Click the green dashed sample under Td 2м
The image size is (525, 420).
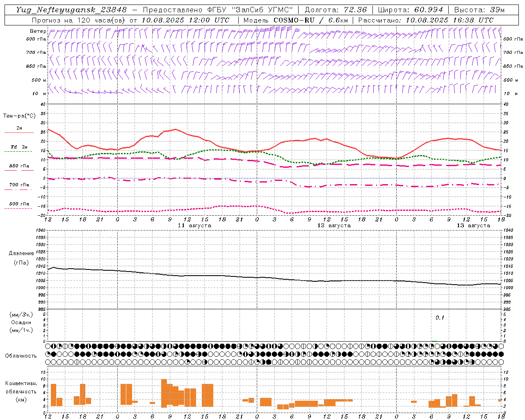tap(19, 152)
